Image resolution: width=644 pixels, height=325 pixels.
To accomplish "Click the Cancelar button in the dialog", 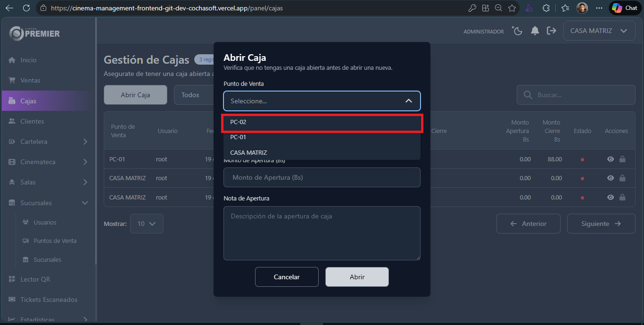I will (287, 277).
